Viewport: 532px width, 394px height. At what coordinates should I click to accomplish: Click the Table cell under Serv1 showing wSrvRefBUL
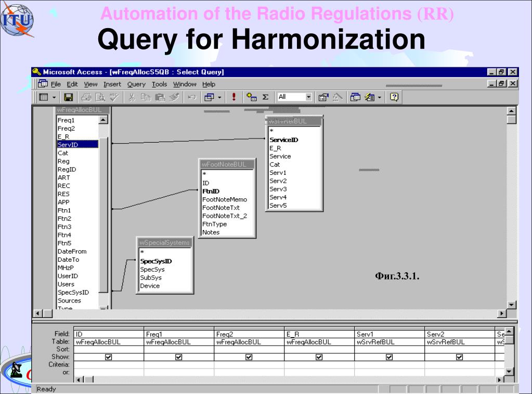390,342
